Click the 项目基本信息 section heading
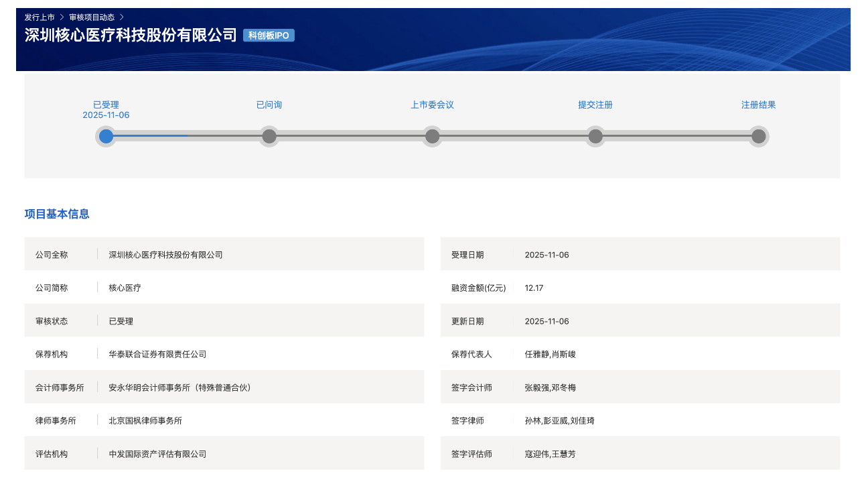 point(57,214)
